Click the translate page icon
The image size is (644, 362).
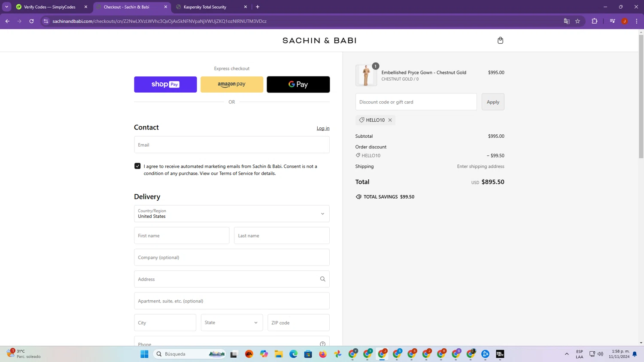point(567,21)
